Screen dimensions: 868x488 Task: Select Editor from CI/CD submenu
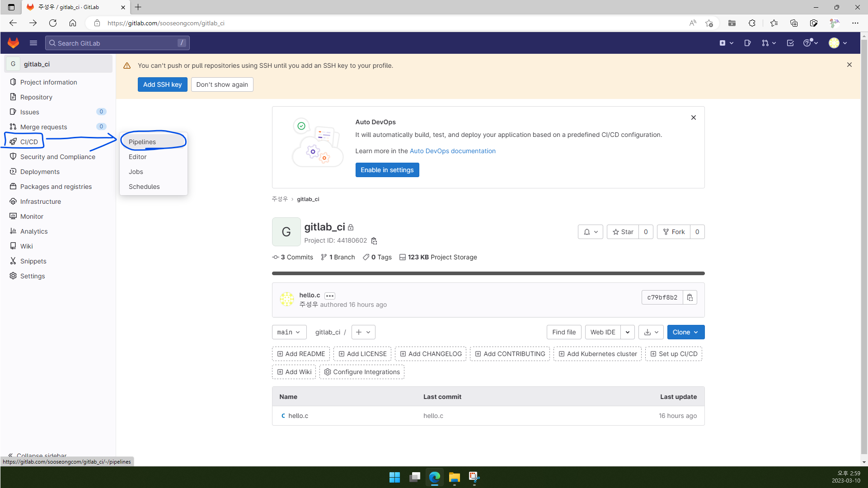pyautogui.click(x=138, y=157)
